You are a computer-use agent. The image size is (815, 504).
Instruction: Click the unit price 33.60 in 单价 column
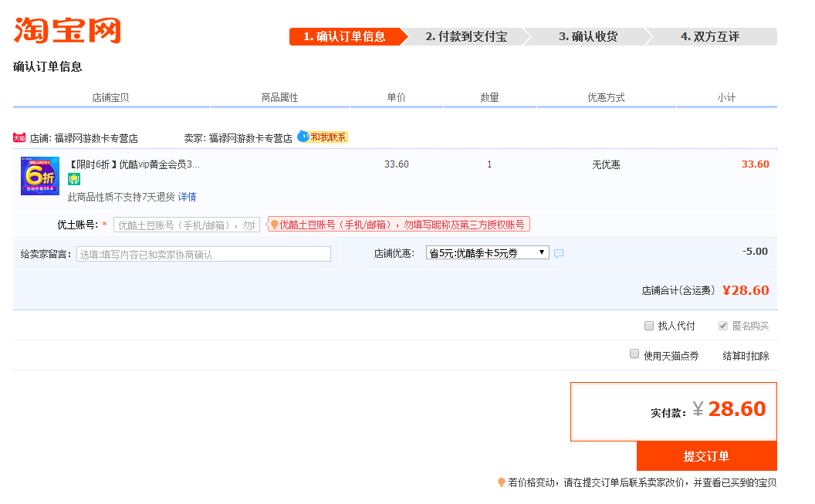click(396, 164)
